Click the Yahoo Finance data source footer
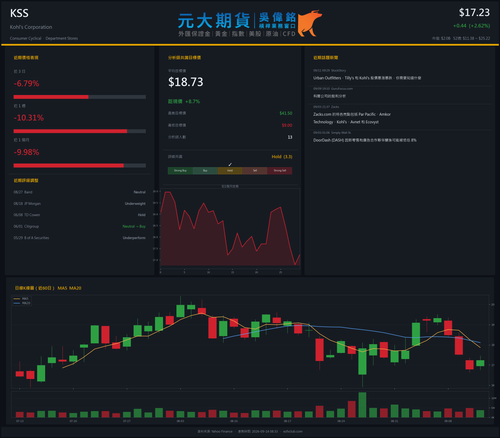Image resolution: width=500 pixels, height=438 pixels. pos(215,431)
